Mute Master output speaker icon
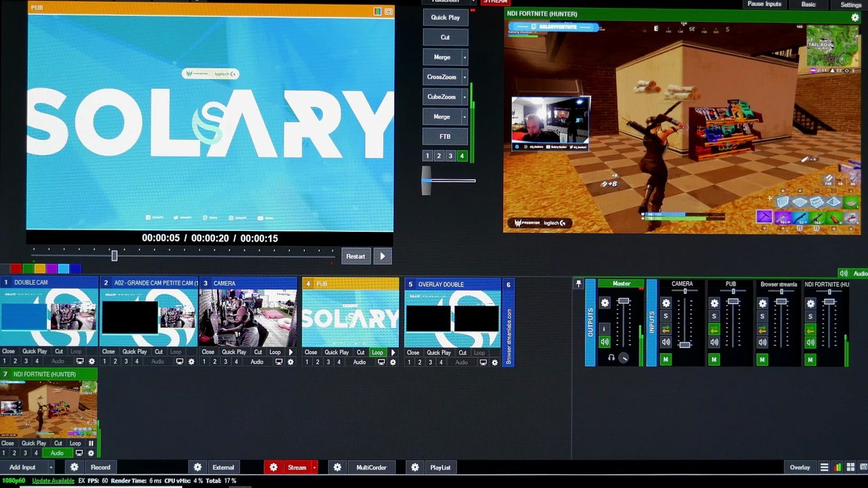This screenshot has height=488, width=868. (x=604, y=342)
